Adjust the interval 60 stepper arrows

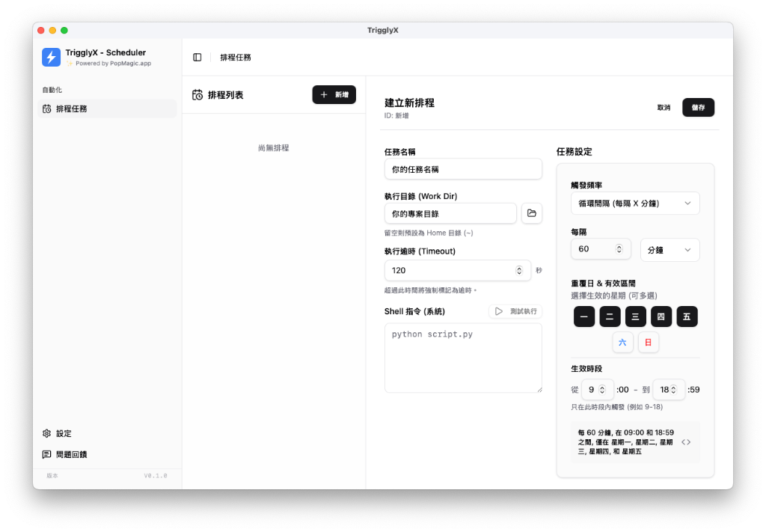tap(619, 249)
